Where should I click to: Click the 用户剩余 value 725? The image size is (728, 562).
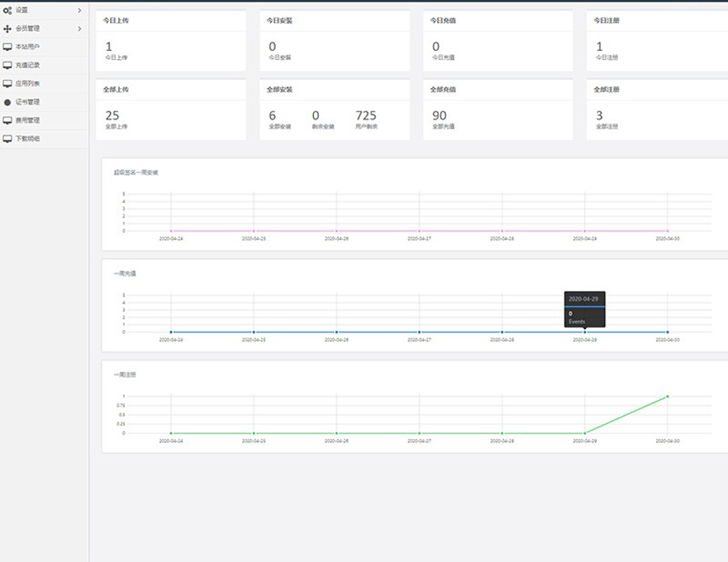[x=366, y=116]
